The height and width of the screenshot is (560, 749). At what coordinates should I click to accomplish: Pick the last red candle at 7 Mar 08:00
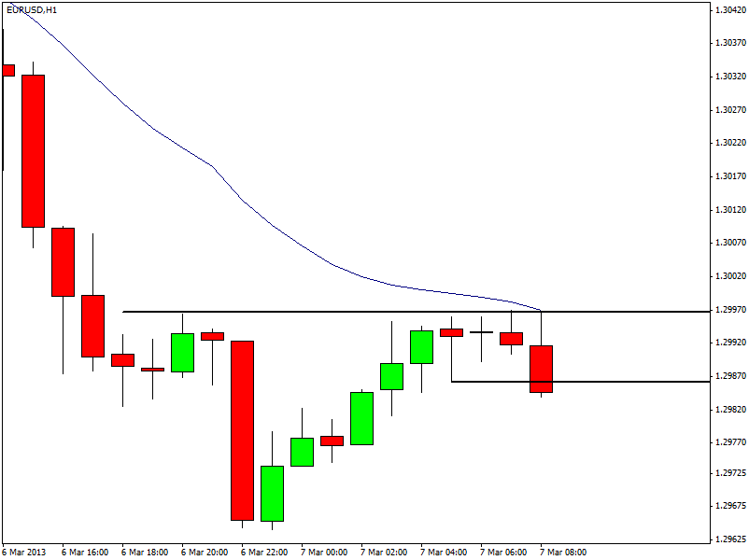541,369
